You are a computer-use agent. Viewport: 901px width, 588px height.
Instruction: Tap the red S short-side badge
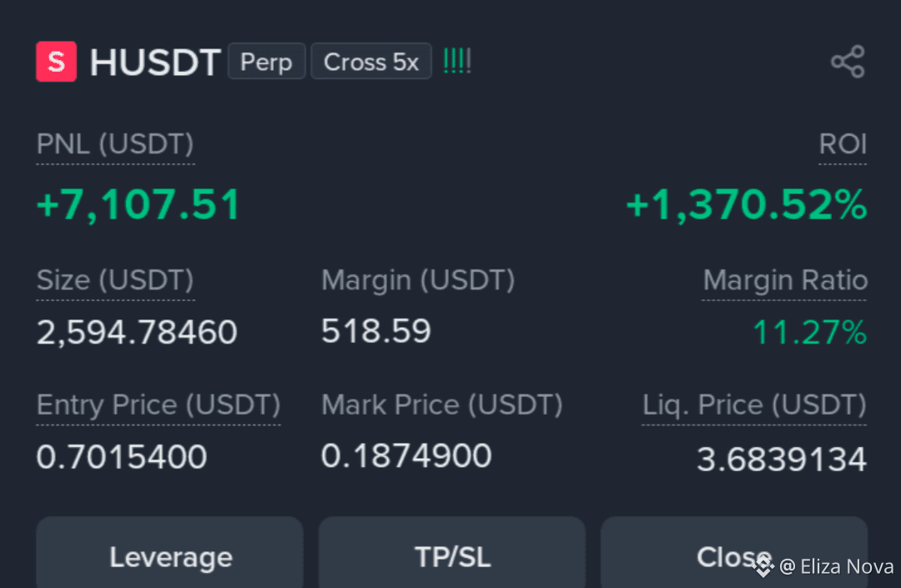click(x=57, y=62)
